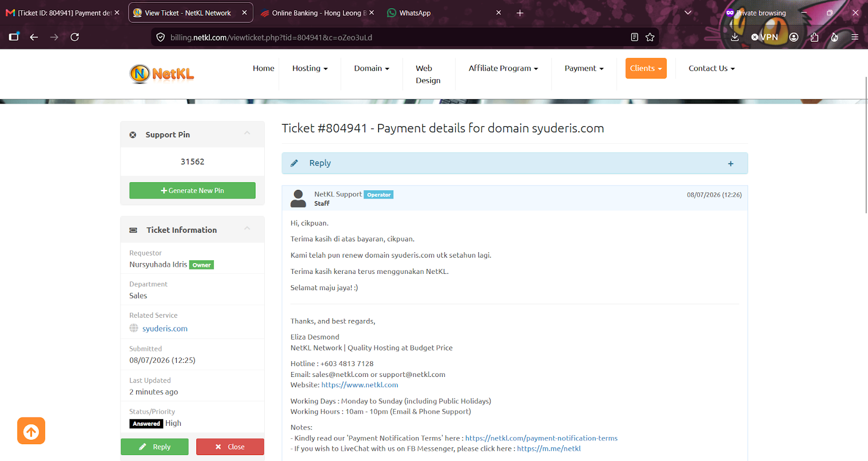This screenshot has width=868, height=461.
Task: Expand the Payment dropdown menu
Action: click(584, 68)
